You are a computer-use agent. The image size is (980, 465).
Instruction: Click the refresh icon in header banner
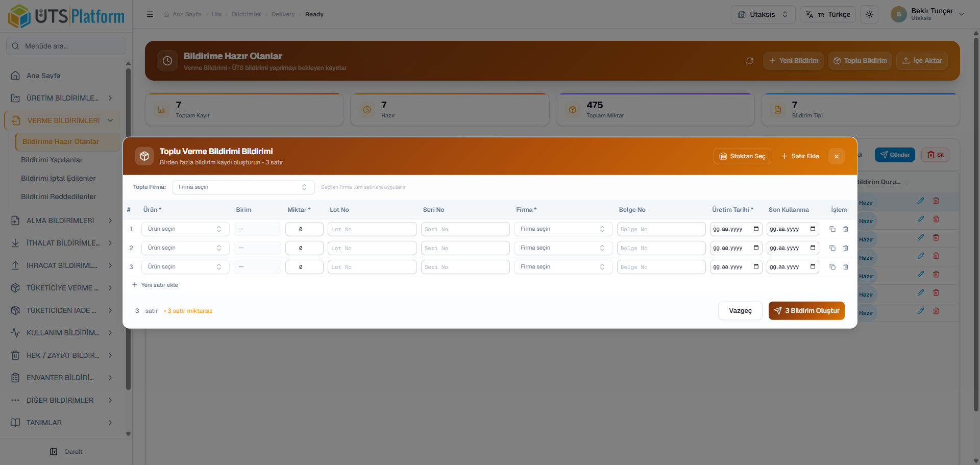tap(749, 61)
